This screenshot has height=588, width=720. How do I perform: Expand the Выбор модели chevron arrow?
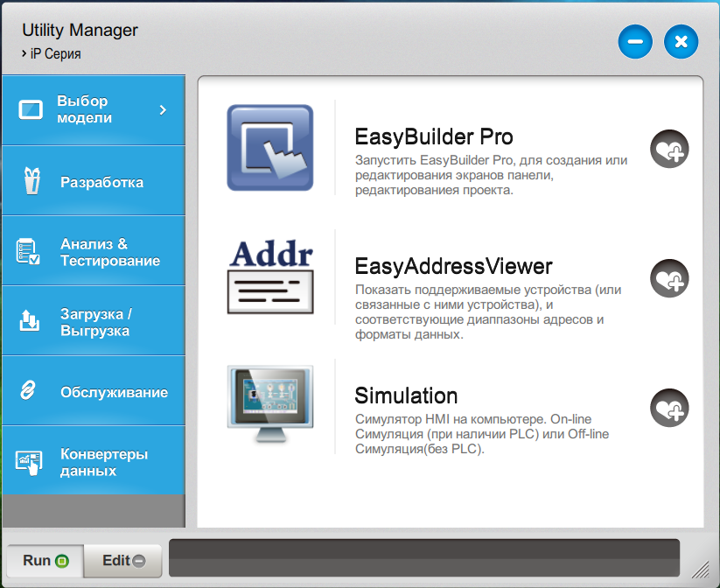163,109
